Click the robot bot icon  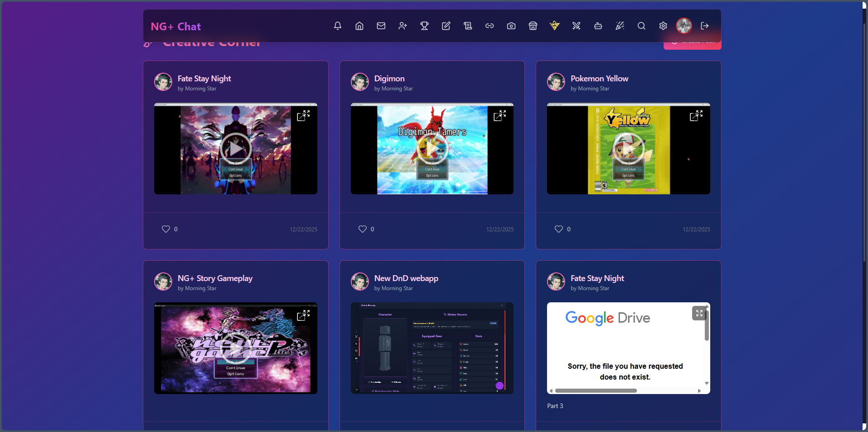598,26
